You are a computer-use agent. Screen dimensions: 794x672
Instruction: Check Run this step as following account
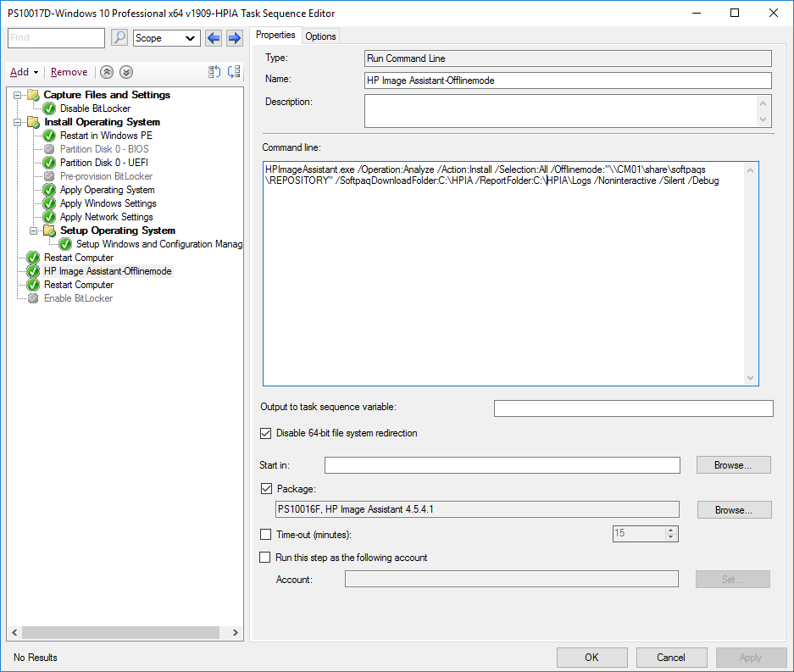(x=265, y=557)
